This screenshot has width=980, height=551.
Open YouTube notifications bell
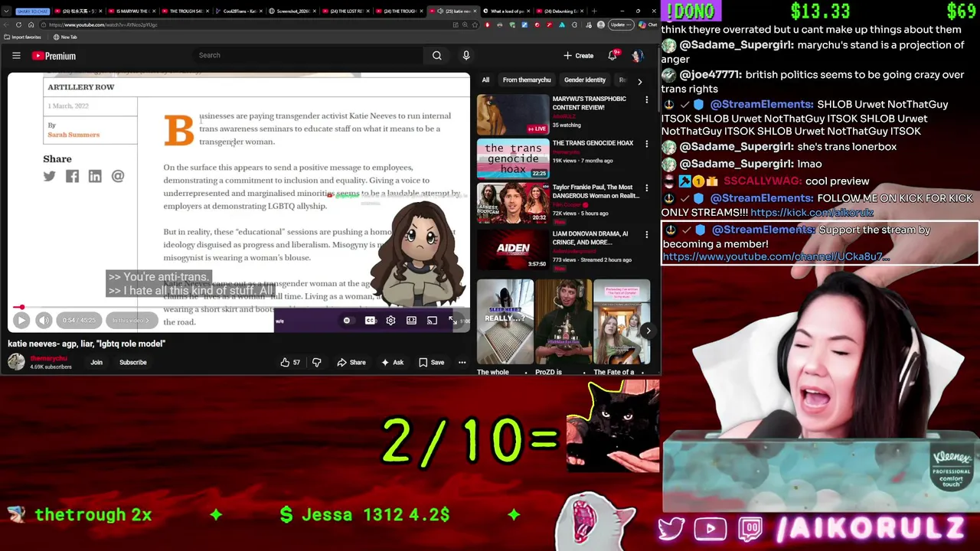pyautogui.click(x=612, y=55)
